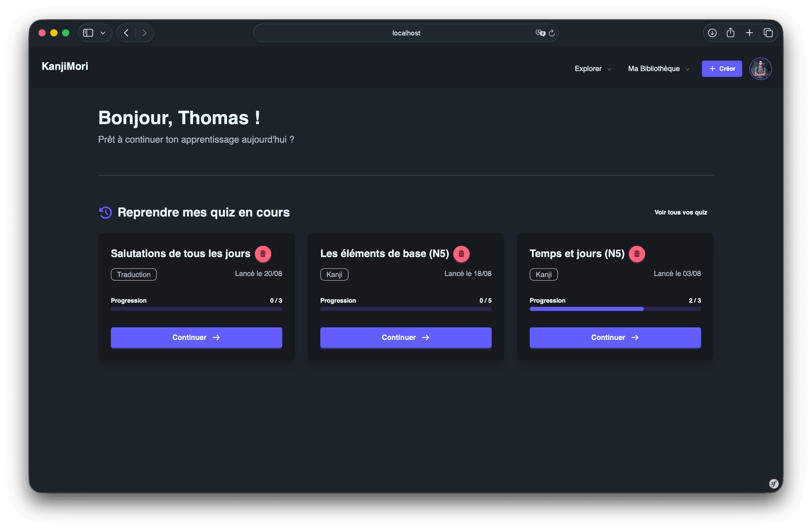Open the Safari share menu

coord(730,33)
